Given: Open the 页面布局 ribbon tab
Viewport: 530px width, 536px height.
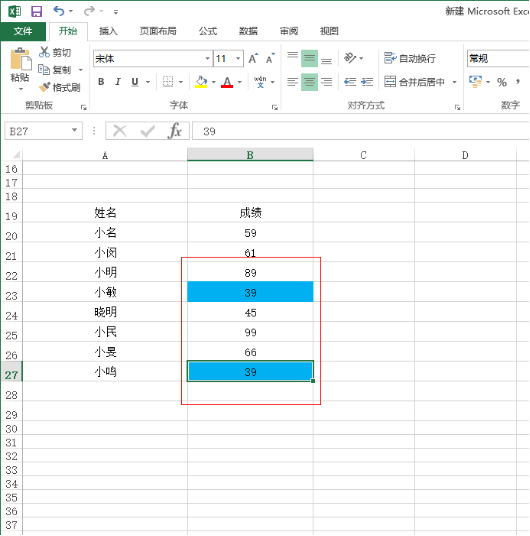Looking at the screenshot, I should coord(158,31).
